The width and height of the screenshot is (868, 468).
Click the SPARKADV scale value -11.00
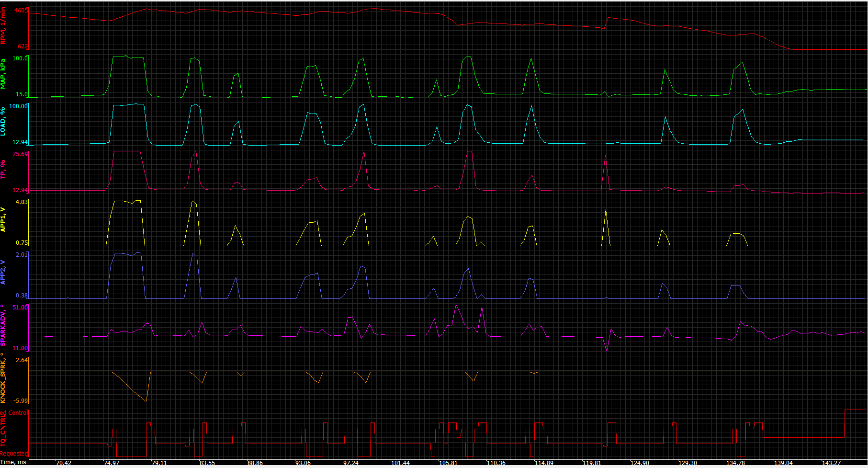point(19,348)
